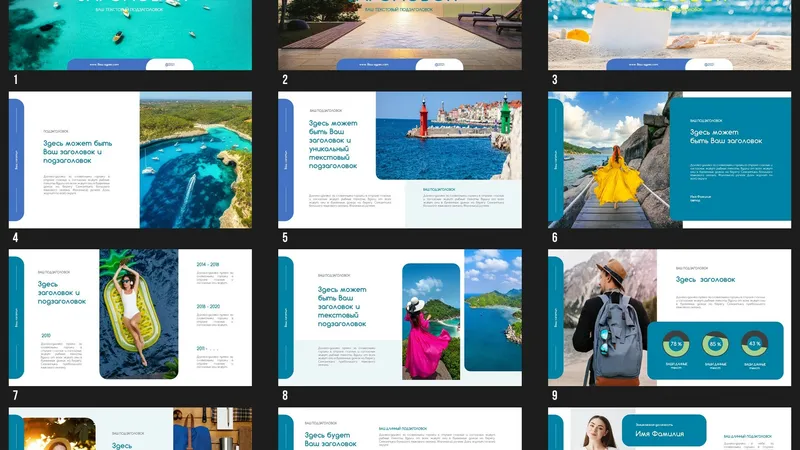The height and width of the screenshot is (450, 800).
Task: Click the island aerial photo on slide 8
Action: coord(493,310)
